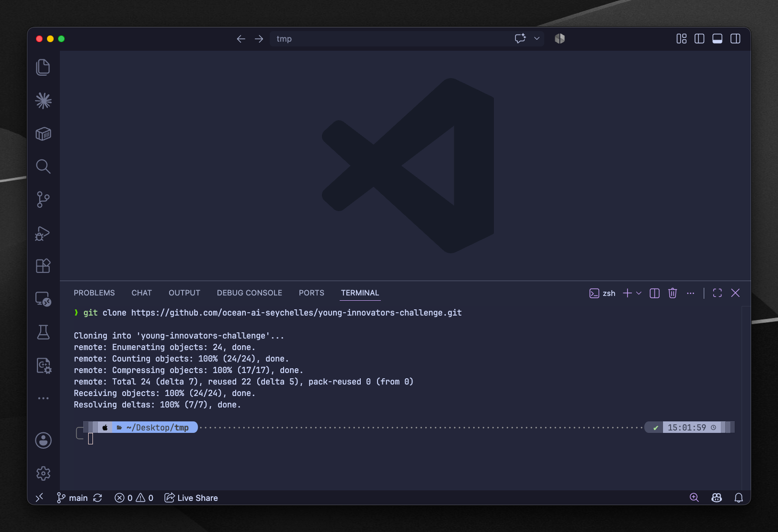Synchronize changes in status bar
Screen dimensions: 778x532
pos(98,498)
